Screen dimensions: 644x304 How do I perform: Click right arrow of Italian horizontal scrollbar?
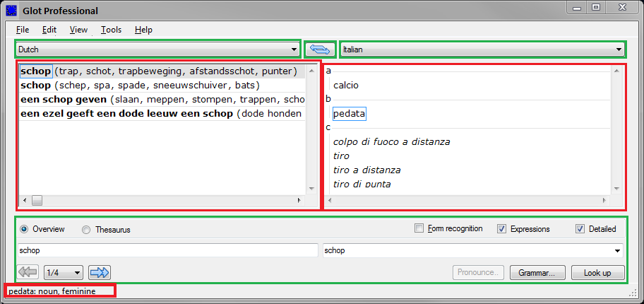604,200
